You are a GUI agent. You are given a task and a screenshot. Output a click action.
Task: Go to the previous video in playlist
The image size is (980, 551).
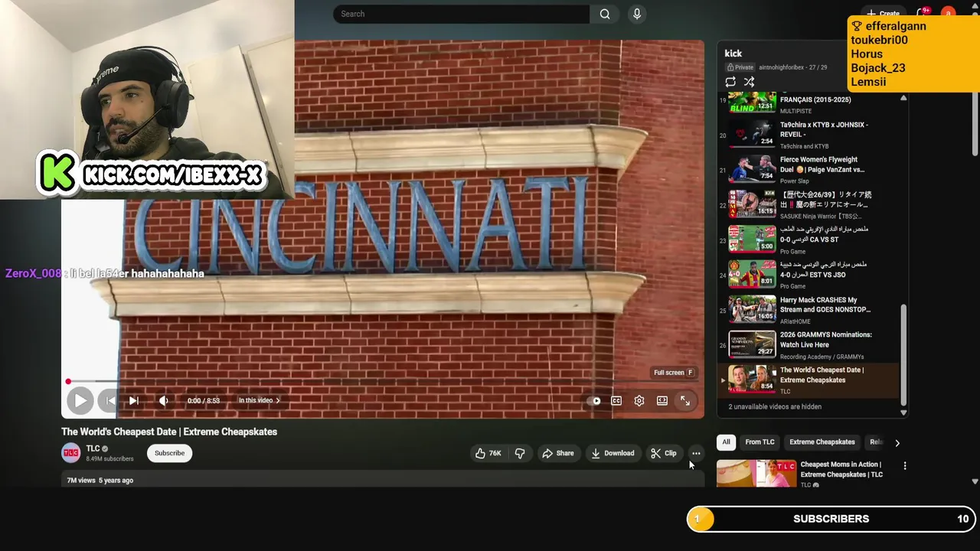111,400
